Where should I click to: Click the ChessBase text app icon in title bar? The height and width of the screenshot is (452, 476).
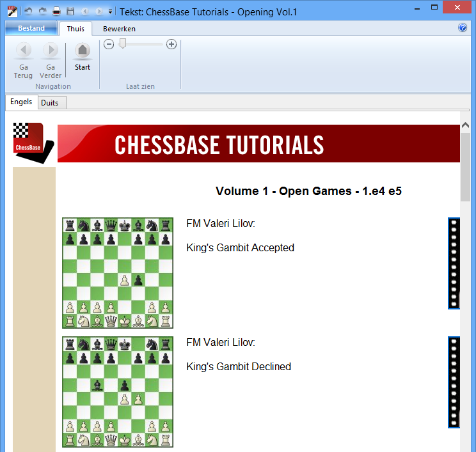[x=12, y=12]
